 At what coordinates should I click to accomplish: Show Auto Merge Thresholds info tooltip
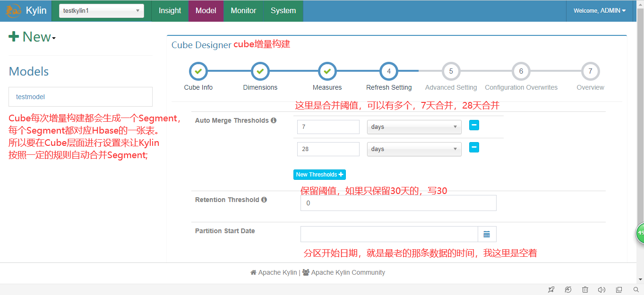tap(274, 120)
